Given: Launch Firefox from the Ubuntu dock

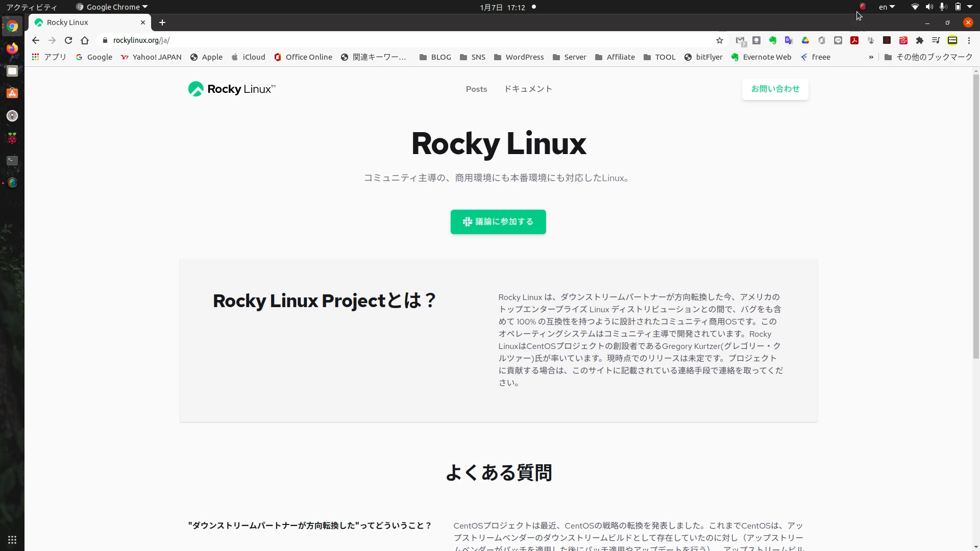Looking at the screenshot, I should coord(12,48).
